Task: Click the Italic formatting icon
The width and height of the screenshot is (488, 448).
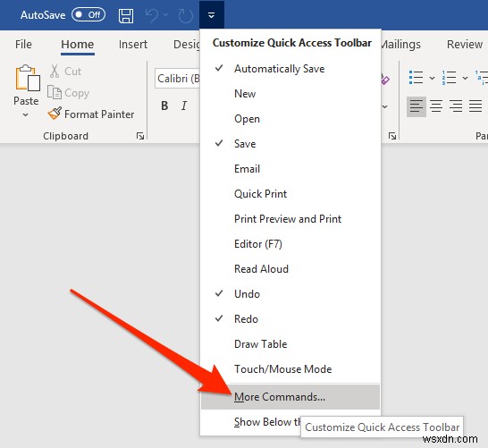Action: click(x=184, y=106)
